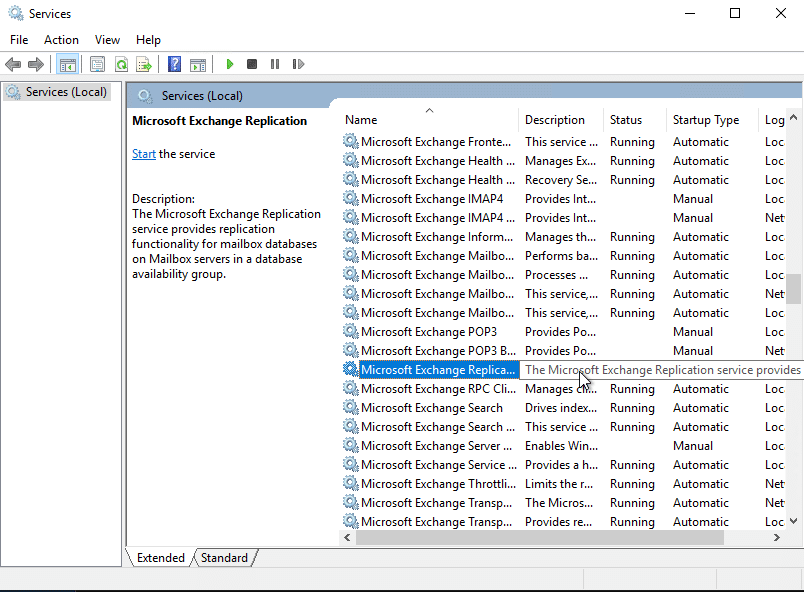Sort by the Log column header
This screenshot has width=804, height=592.
(772, 120)
